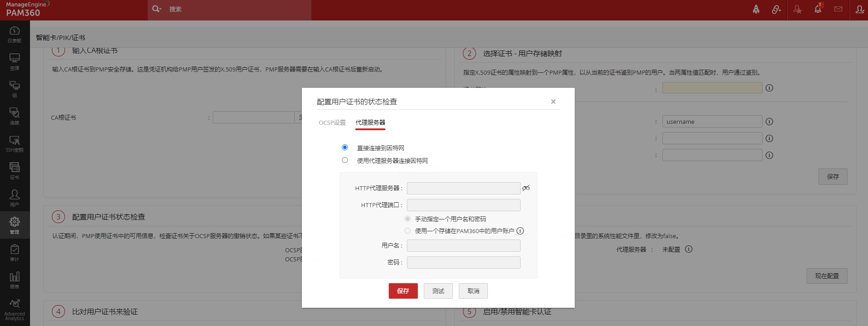Open the 仪表板 dashboard sidebar item
The width and height of the screenshot is (868, 326).
pyautogui.click(x=15, y=35)
